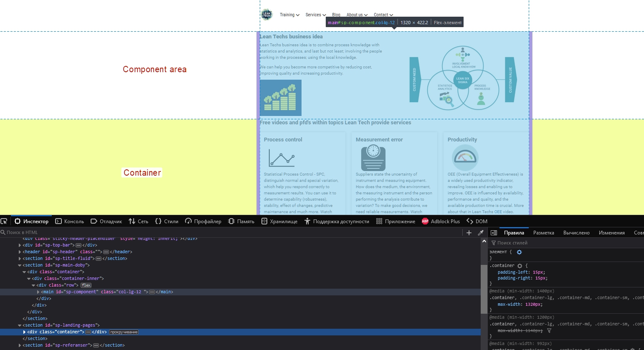Click highlighter icon next to .container selector
The height and width of the screenshot is (350, 644).
tap(520, 266)
